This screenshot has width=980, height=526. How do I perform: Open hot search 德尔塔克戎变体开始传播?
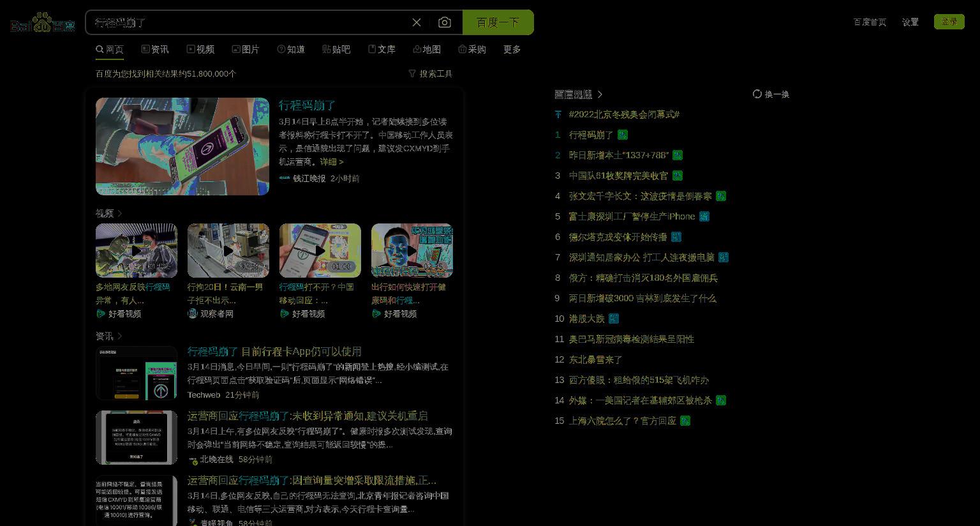coord(618,237)
